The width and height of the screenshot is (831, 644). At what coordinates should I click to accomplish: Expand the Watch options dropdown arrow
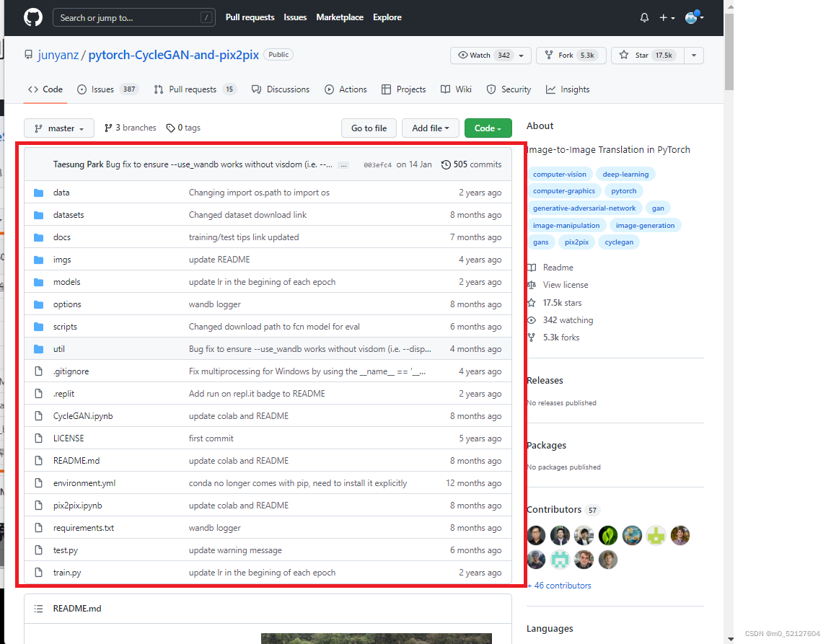(x=521, y=55)
